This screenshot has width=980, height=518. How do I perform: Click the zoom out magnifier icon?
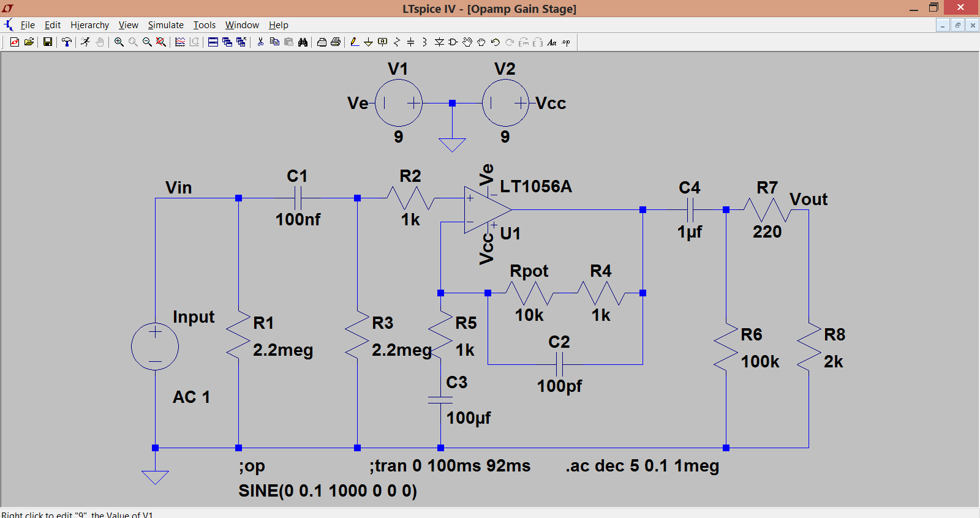pos(147,42)
